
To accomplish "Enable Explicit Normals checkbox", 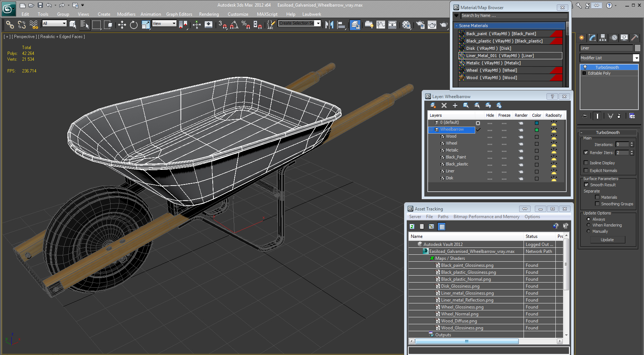I will tap(586, 171).
